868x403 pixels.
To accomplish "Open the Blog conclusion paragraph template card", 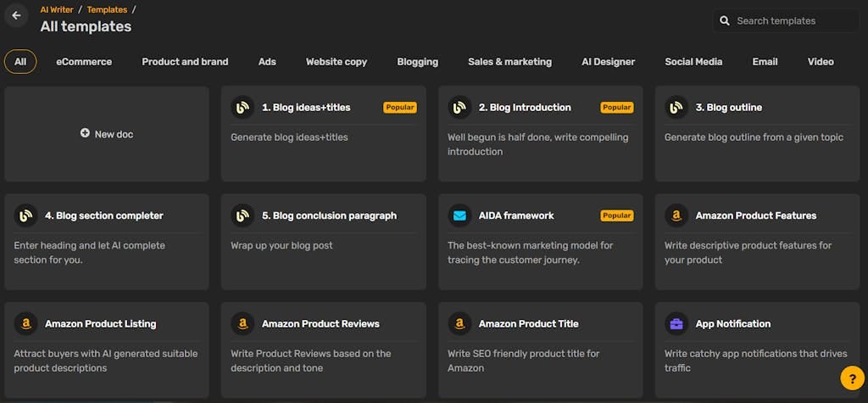I will click(x=323, y=242).
